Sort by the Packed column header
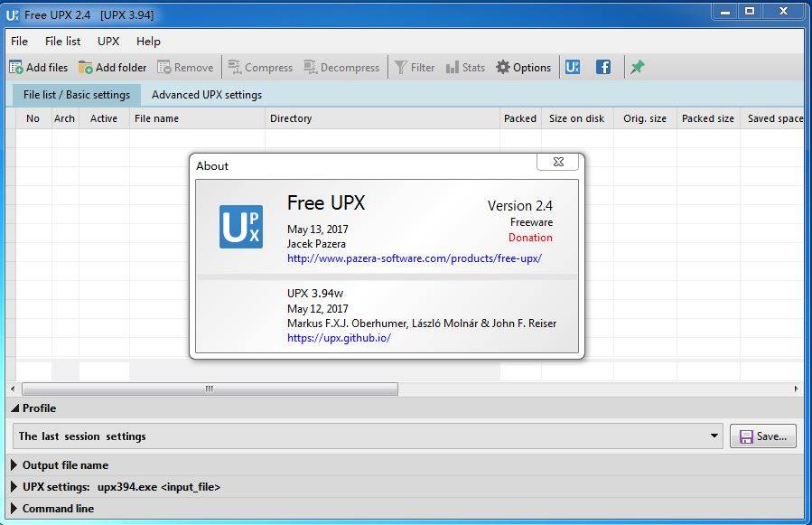The height and width of the screenshot is (525, 812). tap(520, 118)
